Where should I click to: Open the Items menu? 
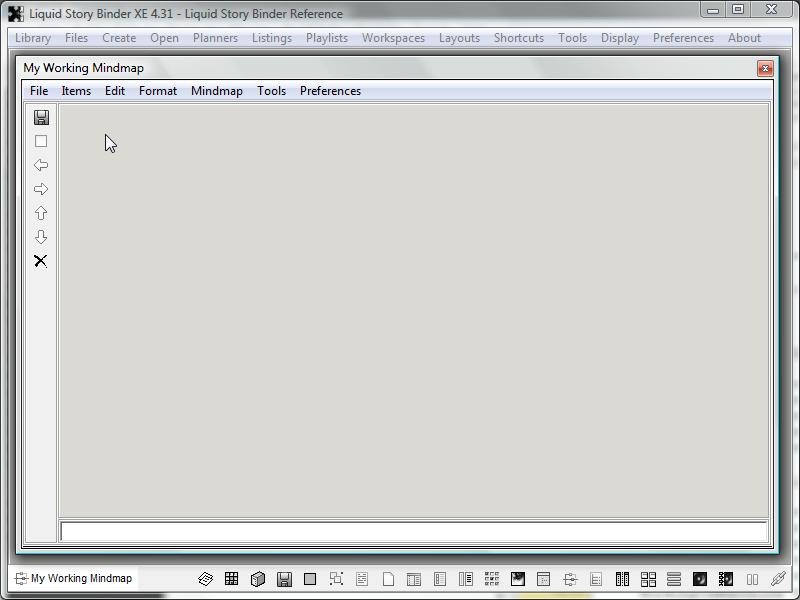pyautogui.click(x=76, y=91)
